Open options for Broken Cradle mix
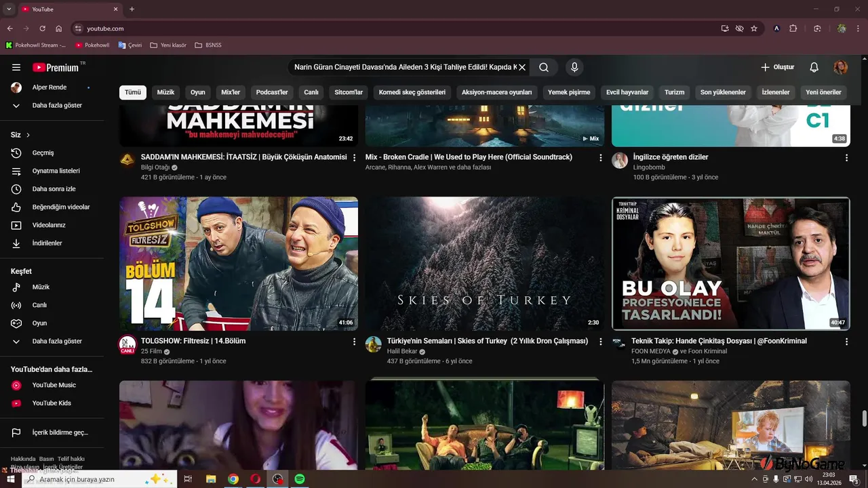Viewport: 868px width, 488px height. coord(600,157)
